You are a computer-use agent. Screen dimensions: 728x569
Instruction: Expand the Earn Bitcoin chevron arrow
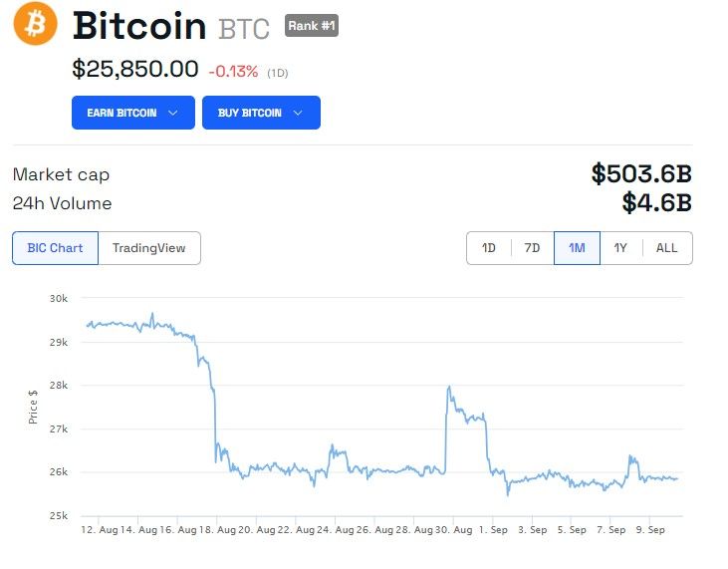[172, 113]
